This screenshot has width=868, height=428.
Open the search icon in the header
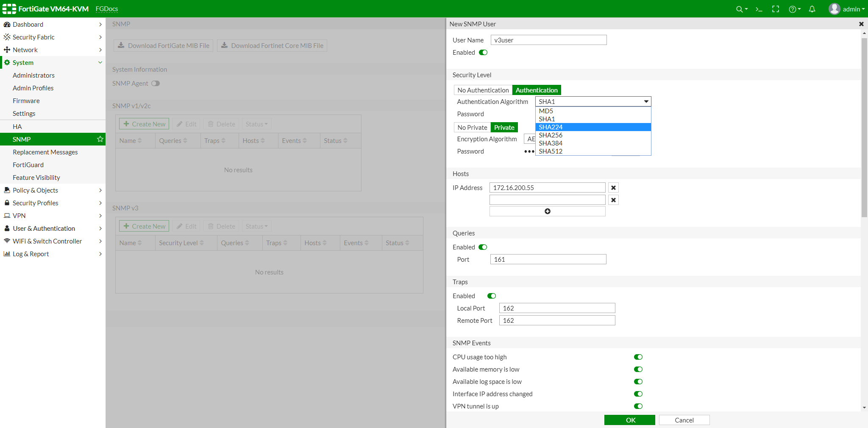741,9
